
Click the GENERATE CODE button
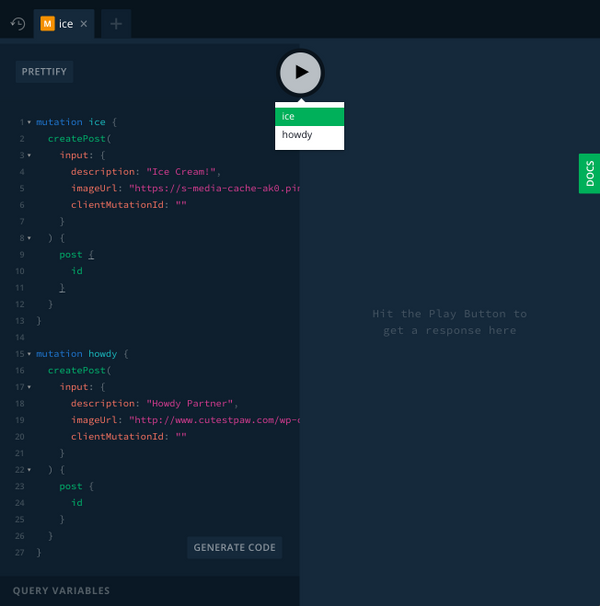point(235,547)
